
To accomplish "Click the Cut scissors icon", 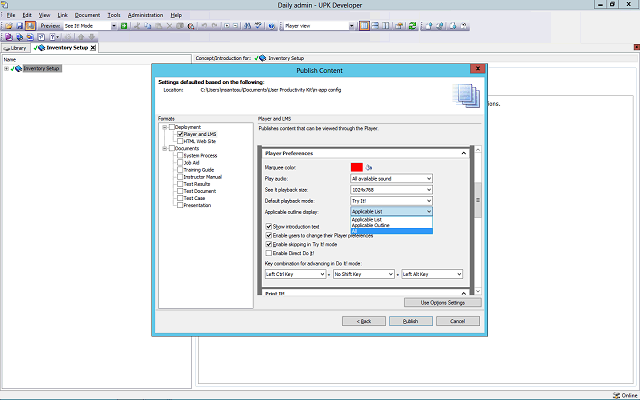I will pyautogui.click(x=137, y=26).
